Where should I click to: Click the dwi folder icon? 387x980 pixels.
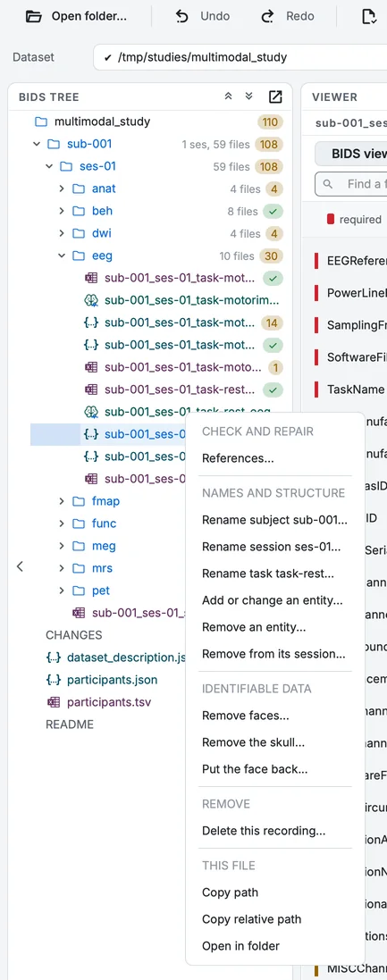78,234
